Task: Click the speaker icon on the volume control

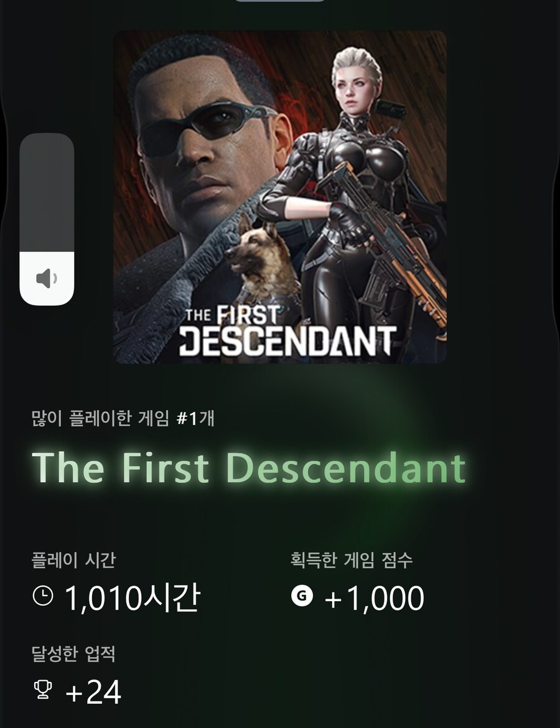Action: point(47,279)
